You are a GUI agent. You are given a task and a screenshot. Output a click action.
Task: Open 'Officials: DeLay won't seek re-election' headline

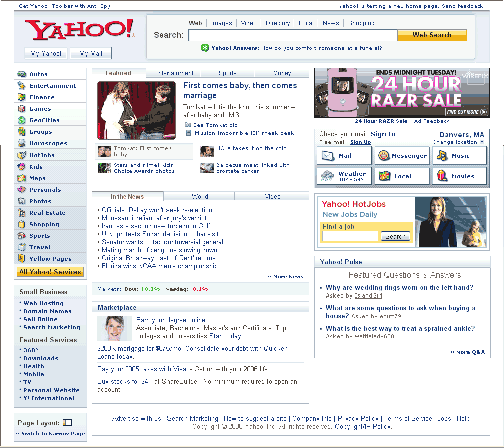click(157, 210)
